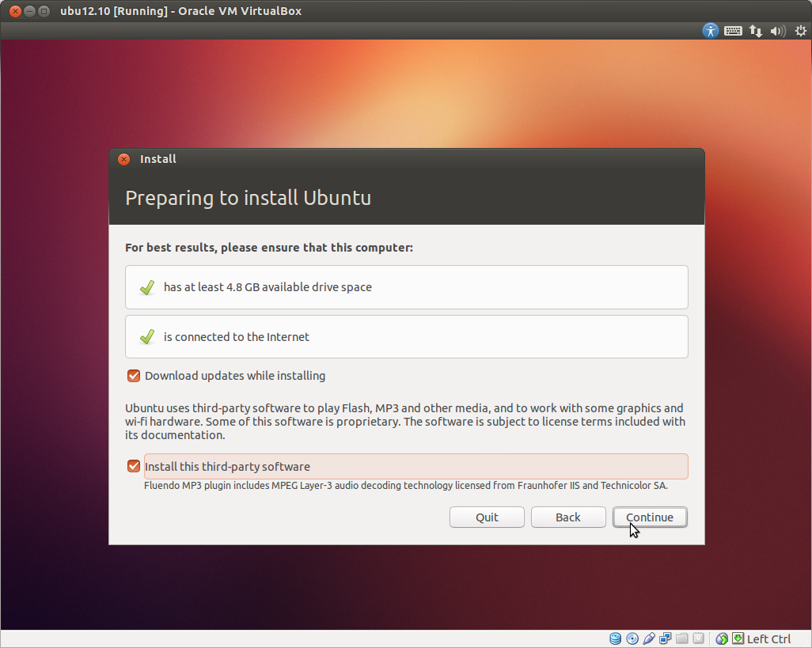Image resolution: width=812 pixels, height=648 pixels.
Task: Uncheck Download updates while installing
Action: pos(134,376)
